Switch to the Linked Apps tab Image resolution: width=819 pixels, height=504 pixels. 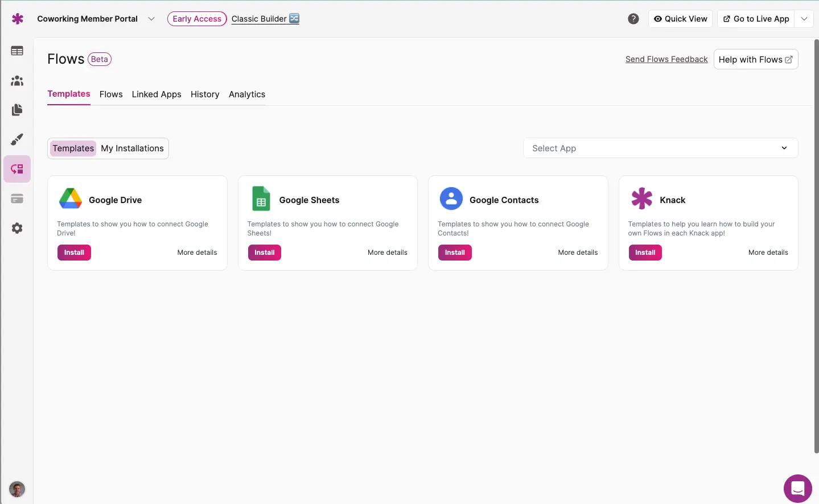point(157,94)
